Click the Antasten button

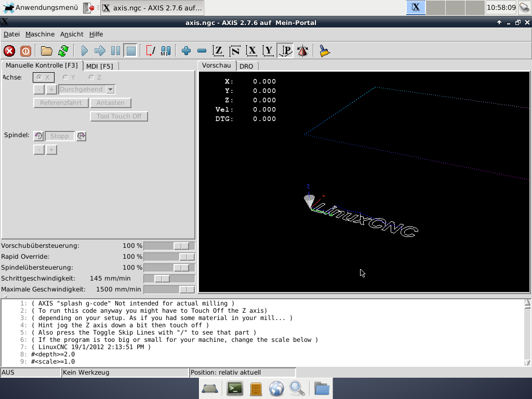[111, 103]
